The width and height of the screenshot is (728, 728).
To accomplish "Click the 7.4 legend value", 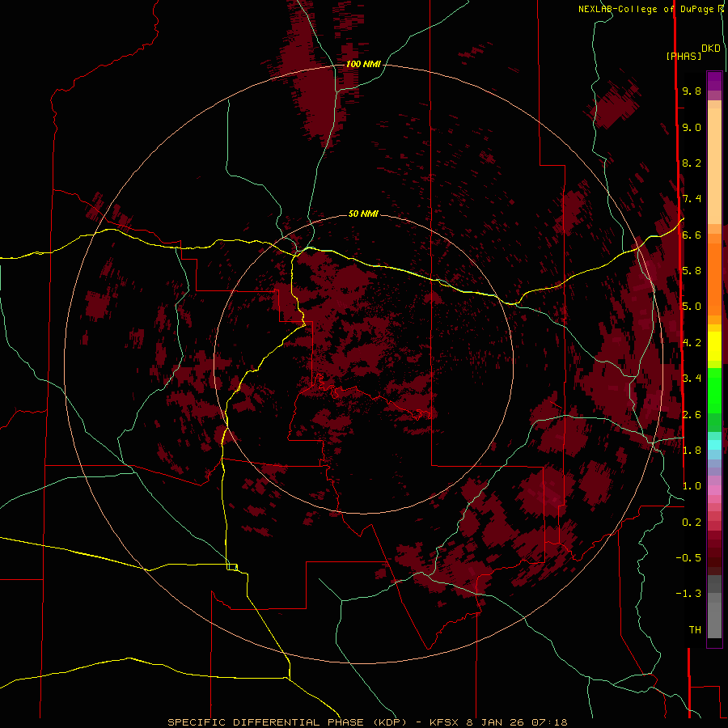I will point(692,199).
